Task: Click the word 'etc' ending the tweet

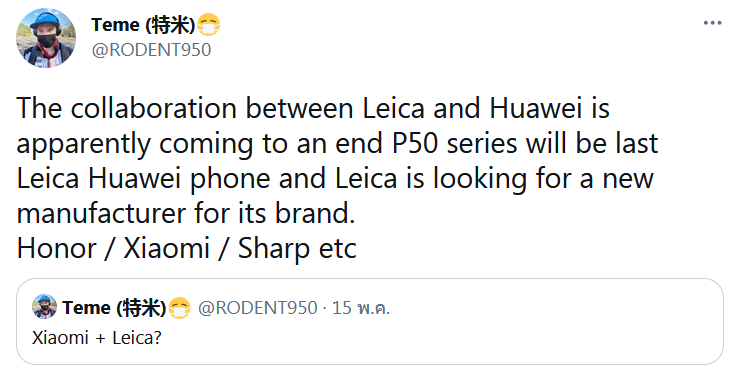Action: [x=338, y=250]
